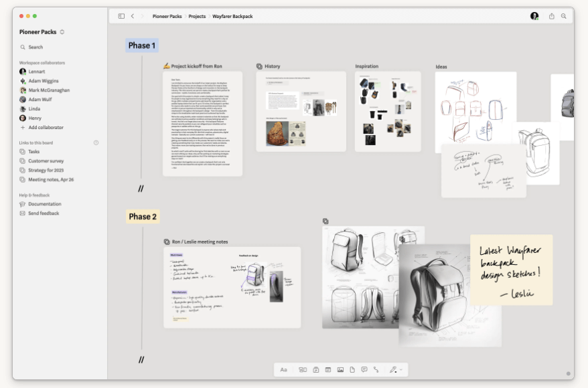This screenshot has width=588, height=388.
Task: Insert an image with the picture tool
Action: 340,370
